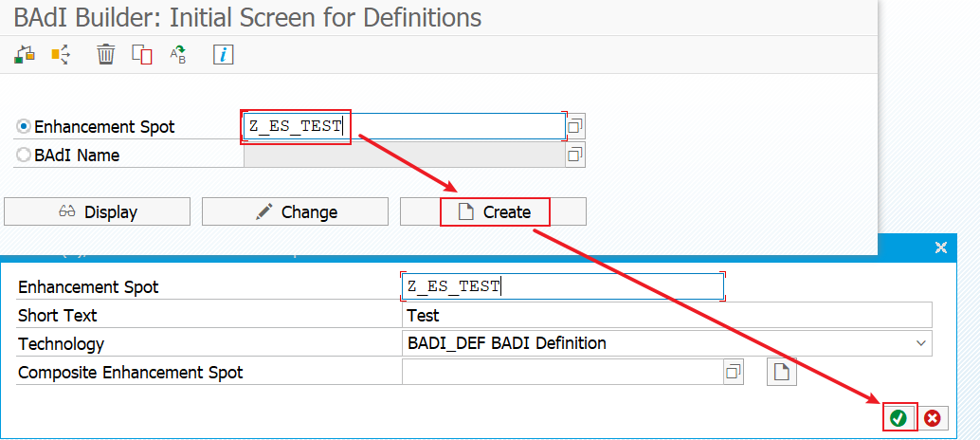Select the BAdI Name radio button
Screen dimensions: 980x440
pyautogui.click(x=24, y=155)
